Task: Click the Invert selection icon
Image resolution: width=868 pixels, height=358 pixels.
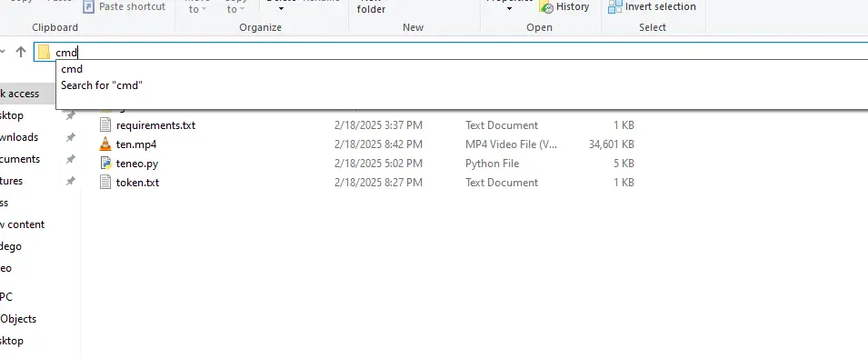Action: coord(614,6)
